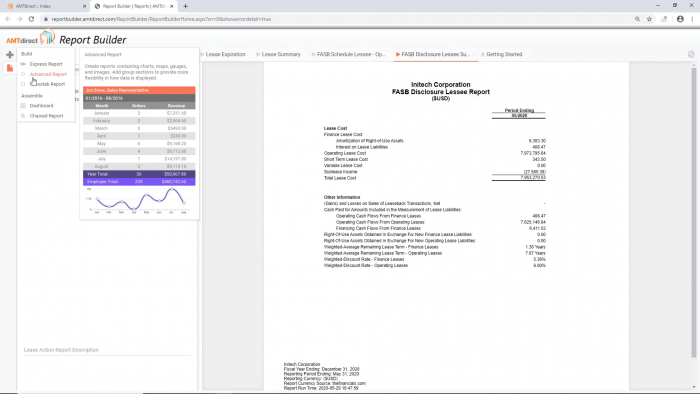Click the Employee Total row in preview

click(x=139, y=182)
